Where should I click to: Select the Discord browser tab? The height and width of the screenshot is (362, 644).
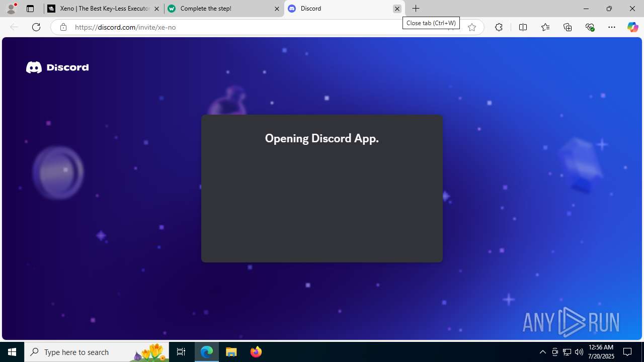[x=344, y=9]
